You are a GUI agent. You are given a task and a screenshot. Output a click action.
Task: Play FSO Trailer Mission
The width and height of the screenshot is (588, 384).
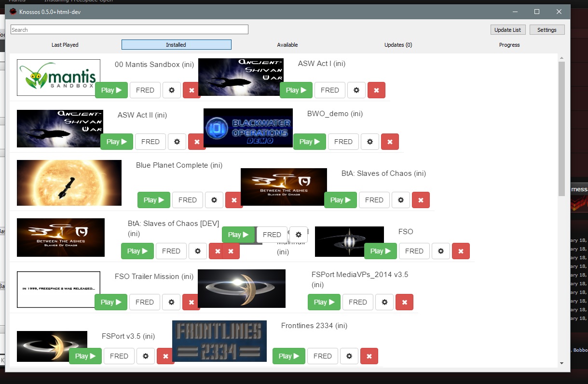[x=111, y=302]
